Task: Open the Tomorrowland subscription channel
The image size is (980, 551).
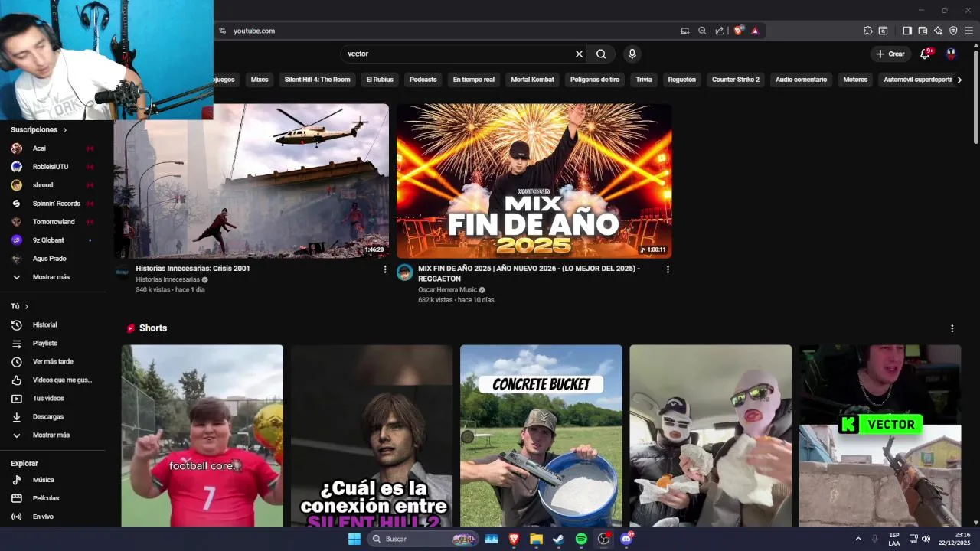Action: pos(53,222)
